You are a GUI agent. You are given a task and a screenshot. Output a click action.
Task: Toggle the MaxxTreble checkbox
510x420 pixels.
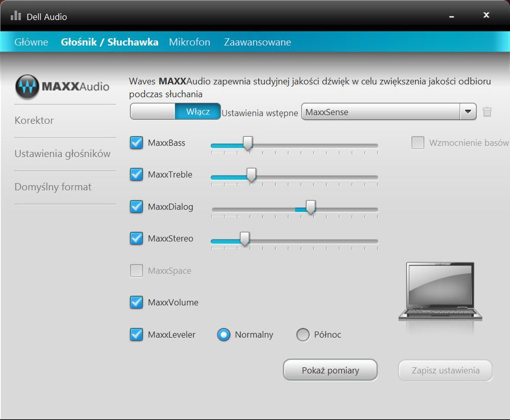click(x=136, y=174)
